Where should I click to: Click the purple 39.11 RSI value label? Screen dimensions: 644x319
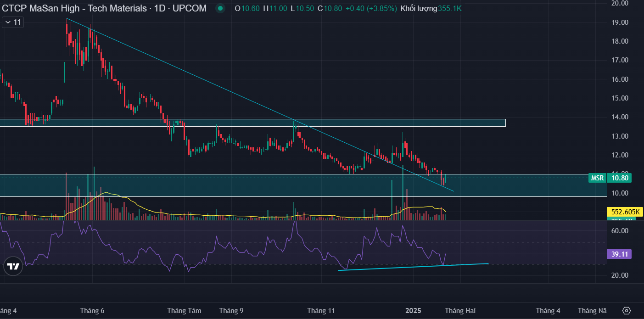click(x=619, y=254)
